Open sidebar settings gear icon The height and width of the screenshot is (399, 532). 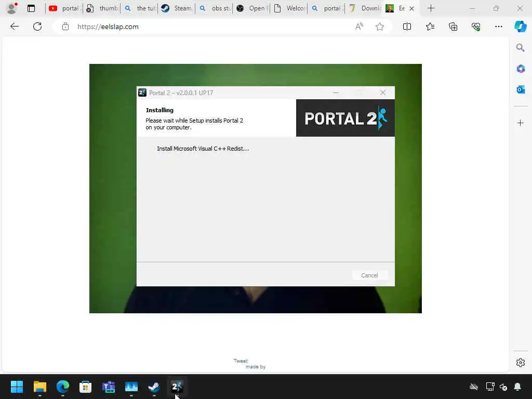(521, 363)
